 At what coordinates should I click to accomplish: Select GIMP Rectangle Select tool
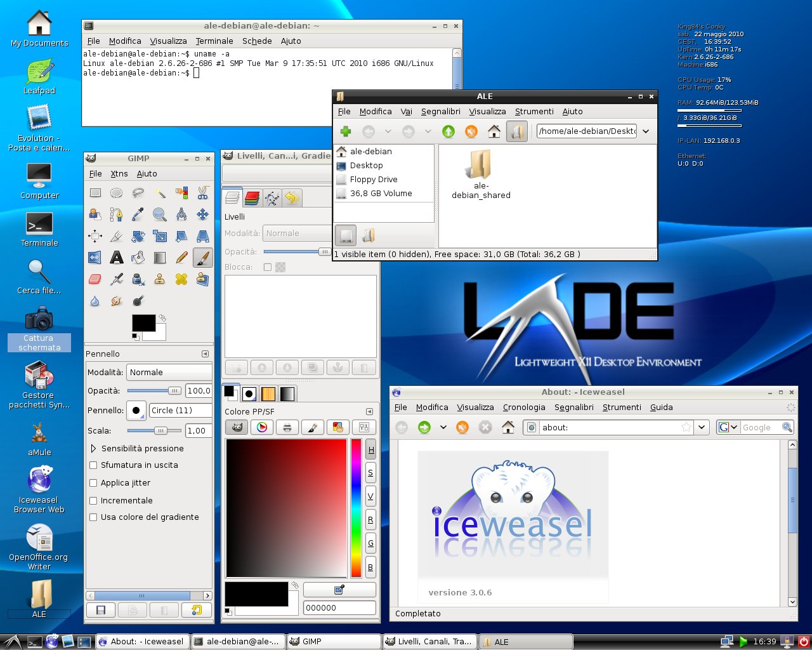click(95, 193)
